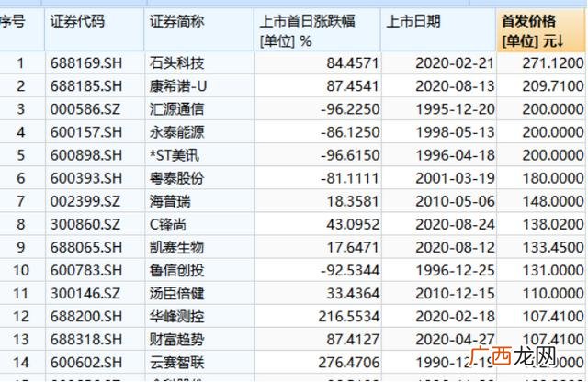
Task: Select first-day change value 84.4571
Action: coord(353,63)
